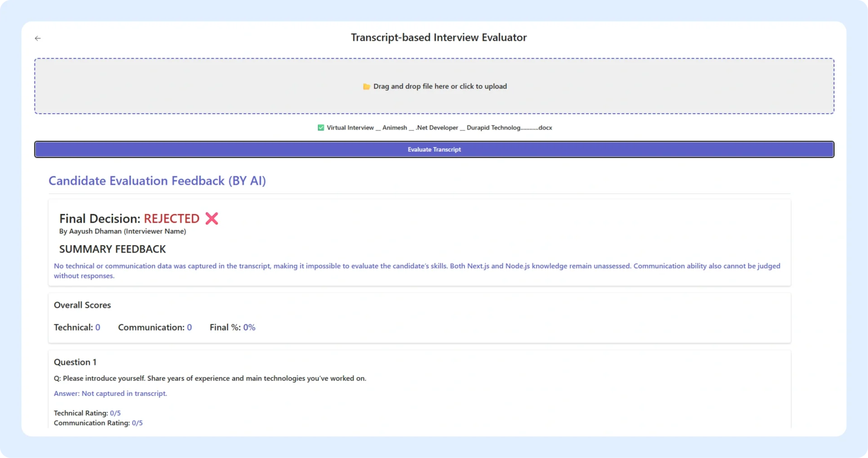The image size is (868, 458).
Task: Click the cross mark in Final Decision line
Action: [211, 219]
